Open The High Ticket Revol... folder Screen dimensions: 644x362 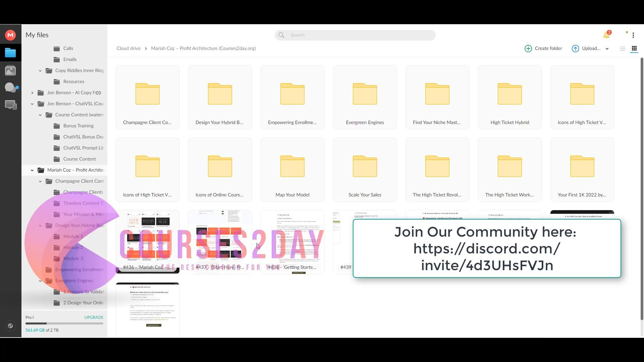(x=437, y=170)
